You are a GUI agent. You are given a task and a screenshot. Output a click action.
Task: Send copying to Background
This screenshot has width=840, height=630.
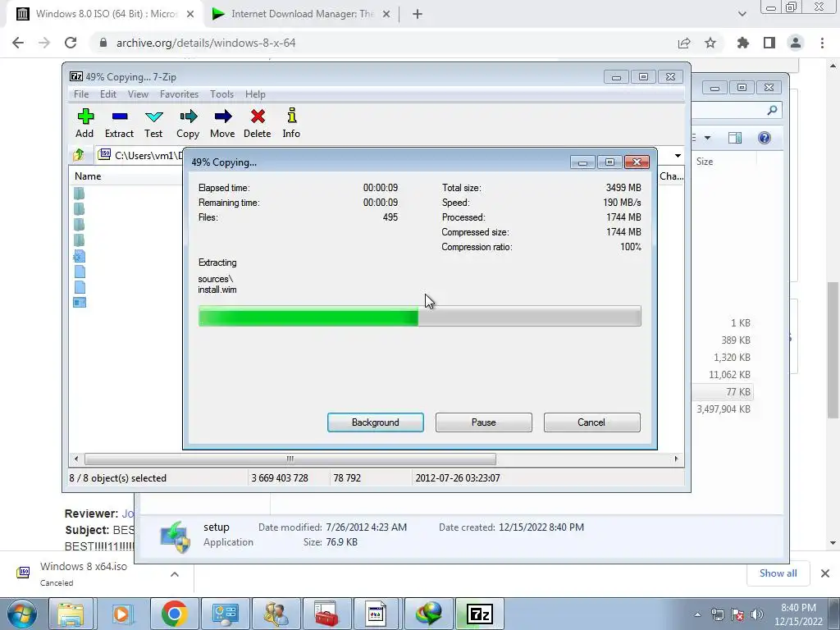click(x=376, y=422)
